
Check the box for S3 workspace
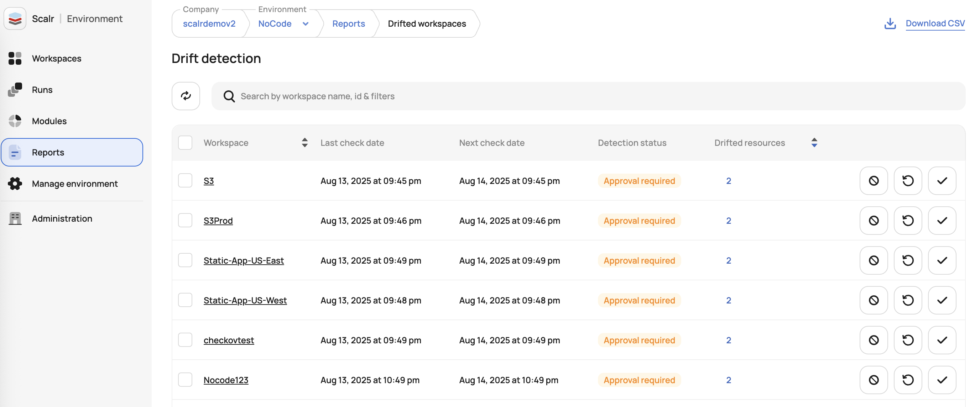coord(185,181)
